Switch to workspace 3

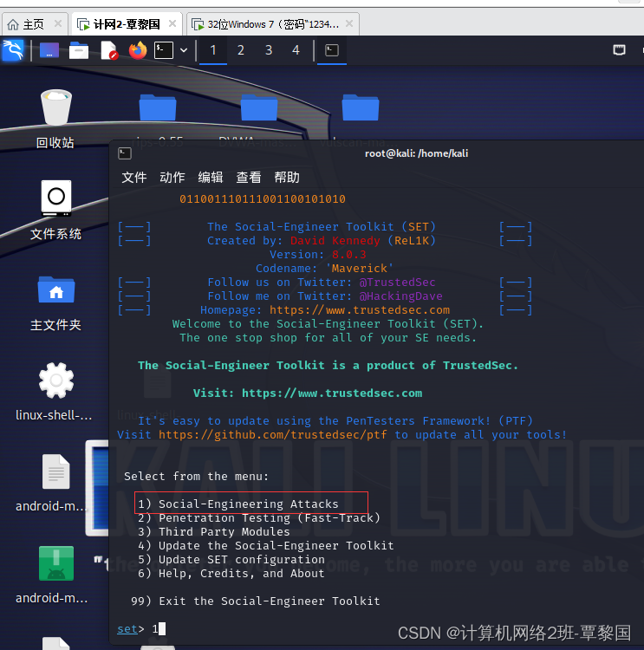pos(269,50)
